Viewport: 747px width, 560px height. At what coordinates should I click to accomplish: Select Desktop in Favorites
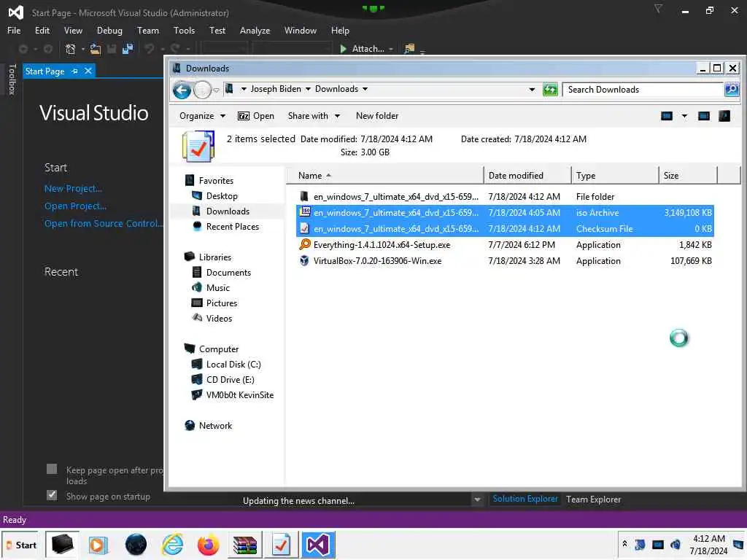pos(222,195)
